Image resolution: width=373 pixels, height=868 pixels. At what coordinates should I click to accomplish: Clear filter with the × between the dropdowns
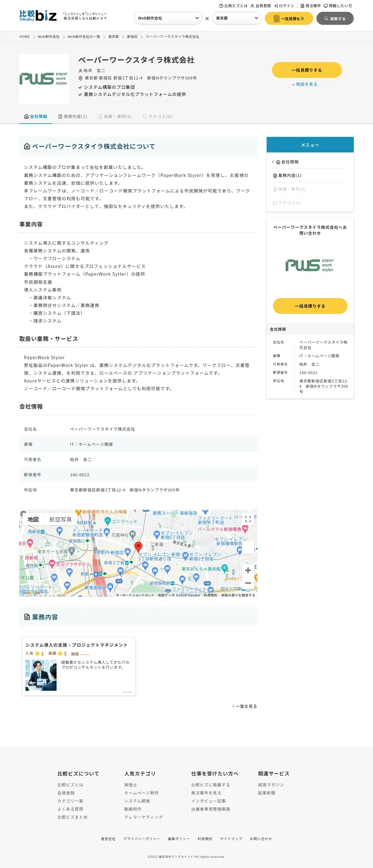207,19
